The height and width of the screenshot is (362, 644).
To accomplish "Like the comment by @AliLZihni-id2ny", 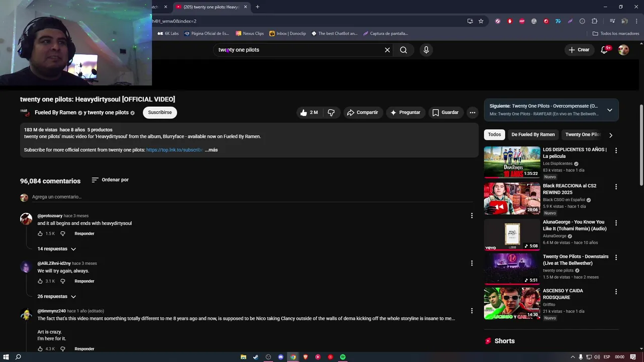I will (40, 281).
